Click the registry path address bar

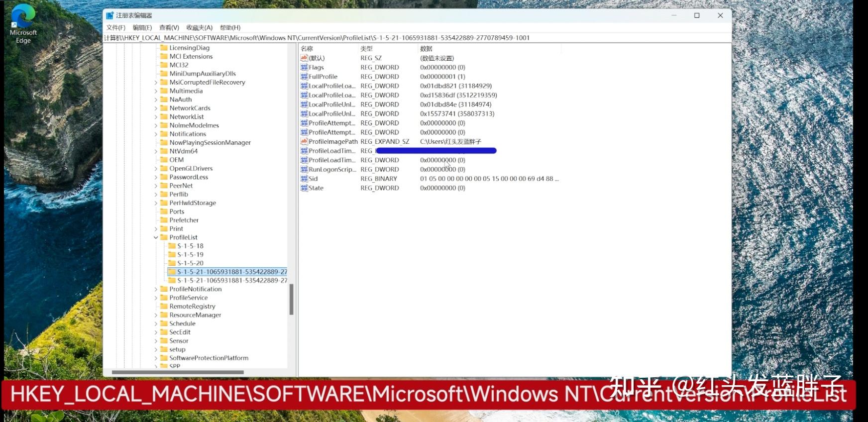[x=417, y=38]
